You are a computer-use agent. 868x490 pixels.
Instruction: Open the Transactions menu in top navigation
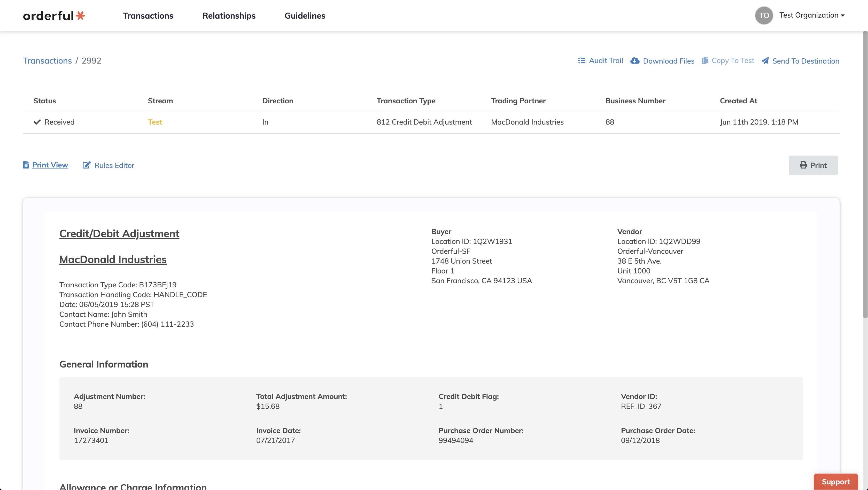pyautogui.click(x=148, y=16)
